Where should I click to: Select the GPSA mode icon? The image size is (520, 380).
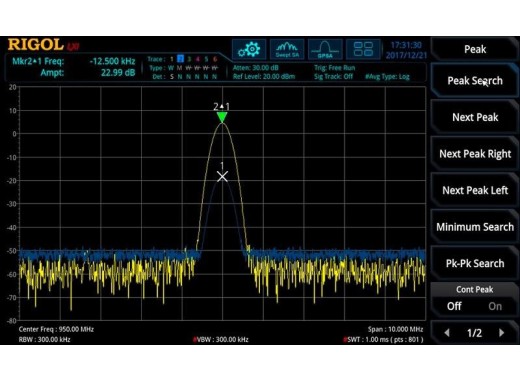(325, 49)
